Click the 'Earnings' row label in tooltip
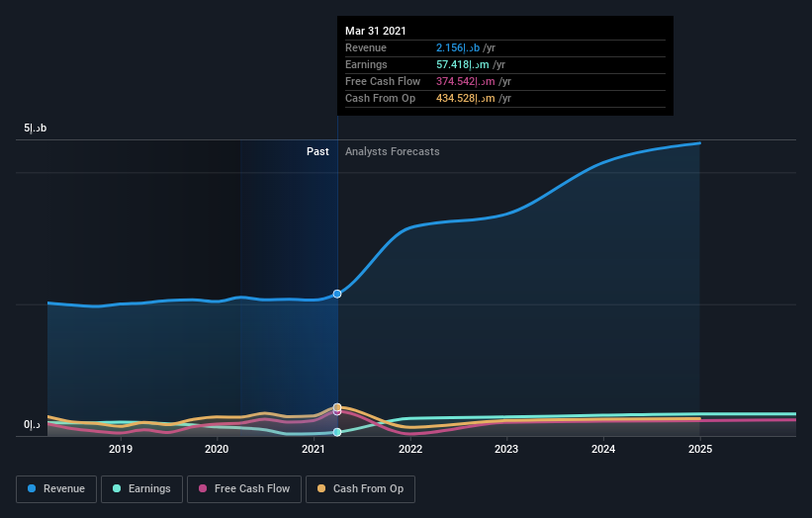 coord(366,64)
